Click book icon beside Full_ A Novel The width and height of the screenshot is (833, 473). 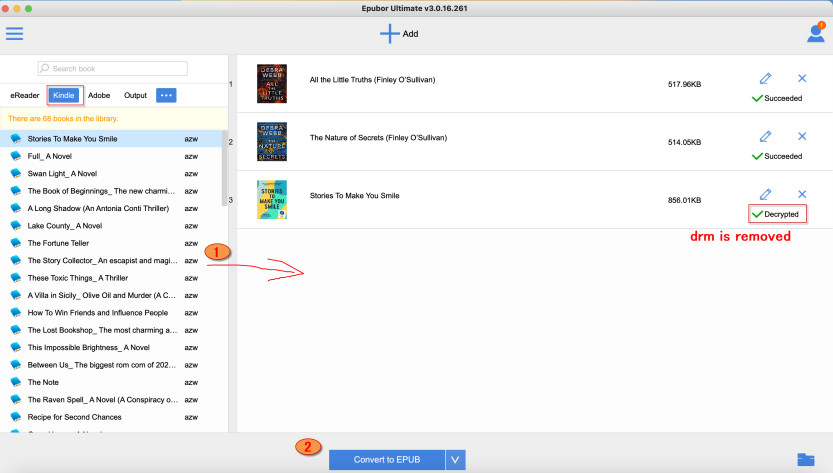(16, 156)
